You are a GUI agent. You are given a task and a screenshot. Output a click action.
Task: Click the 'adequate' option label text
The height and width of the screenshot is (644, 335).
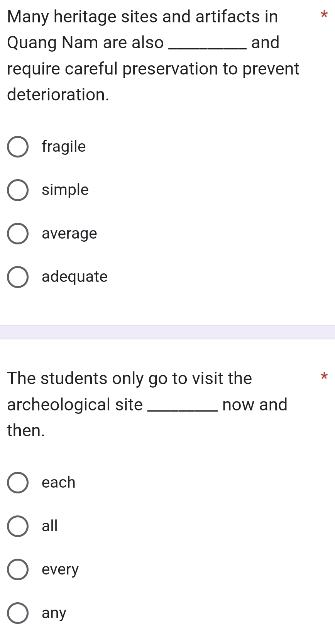[75, 277]
